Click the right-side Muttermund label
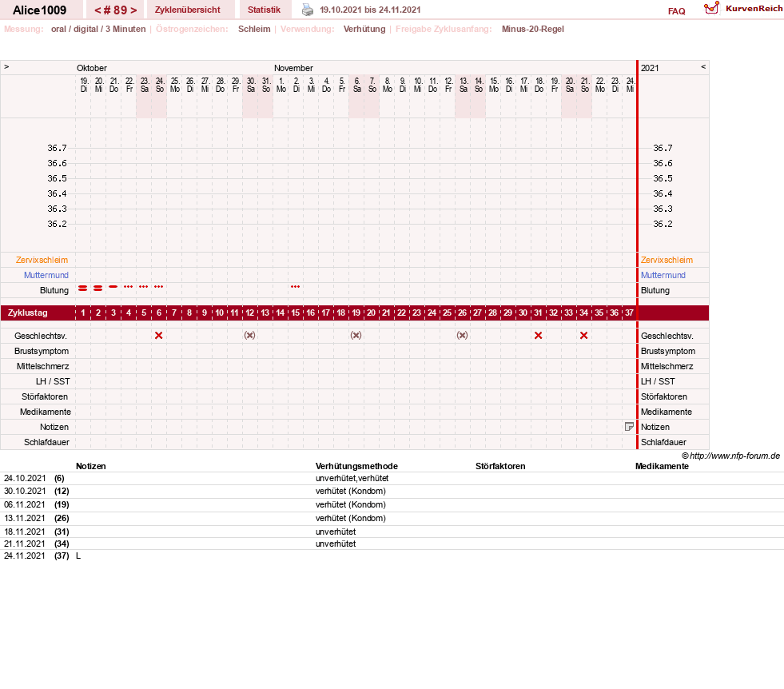Image resolution: width=784 pixels, height=689 pixels. [663, 275]
